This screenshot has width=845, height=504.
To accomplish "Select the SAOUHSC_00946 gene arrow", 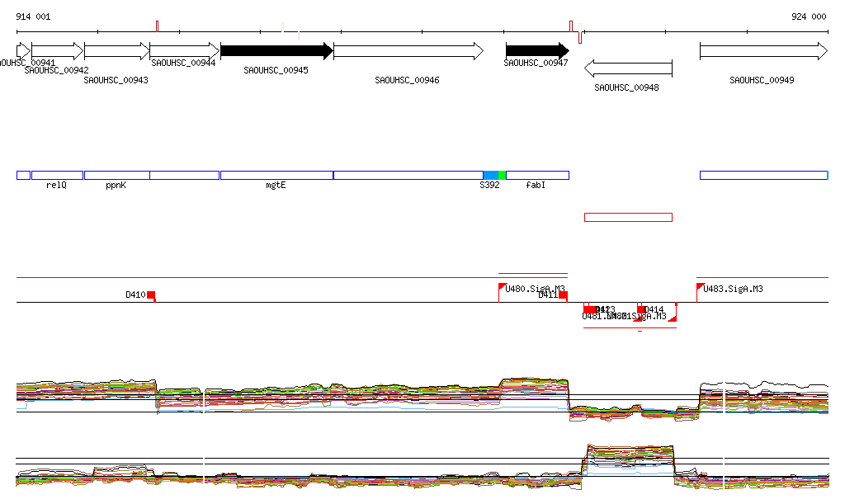I will coord(408,51).
